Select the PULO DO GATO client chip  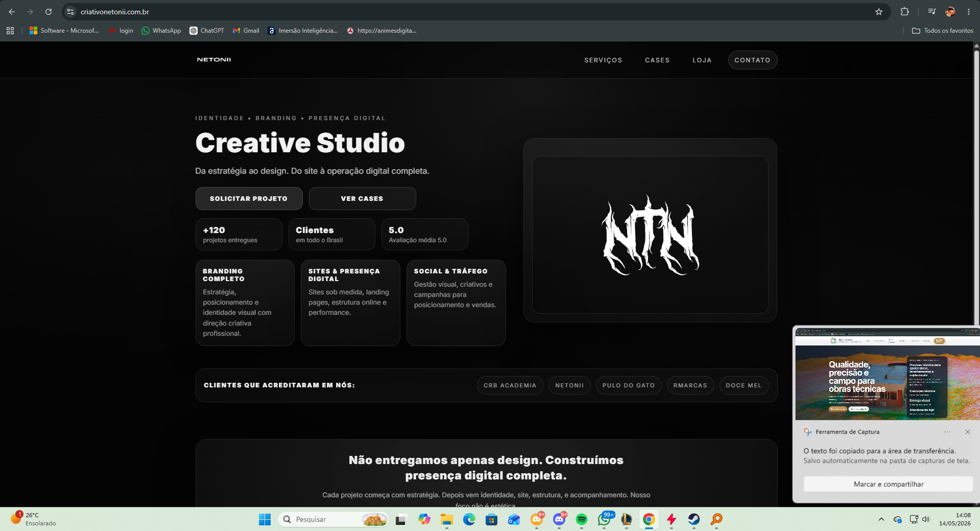[x=629, y=385]
